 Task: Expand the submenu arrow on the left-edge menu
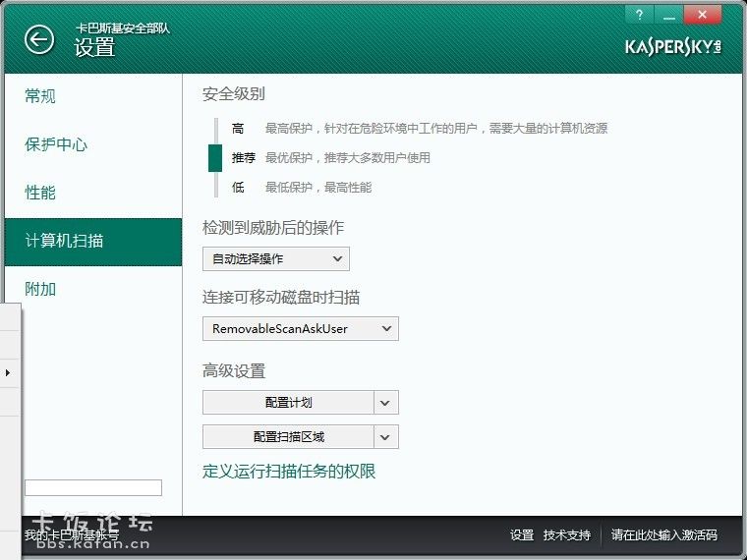pyautogui.click(x=8, y=373)
